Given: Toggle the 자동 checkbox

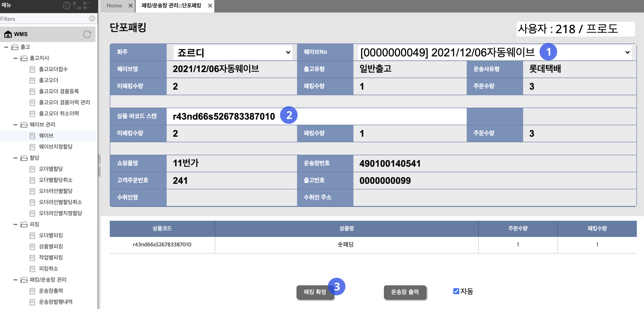Looking at the screenshot, I should 456,291.
